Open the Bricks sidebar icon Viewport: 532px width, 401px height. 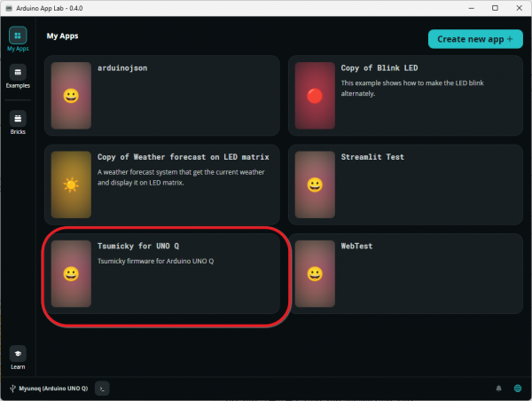[x=18, y=119]
